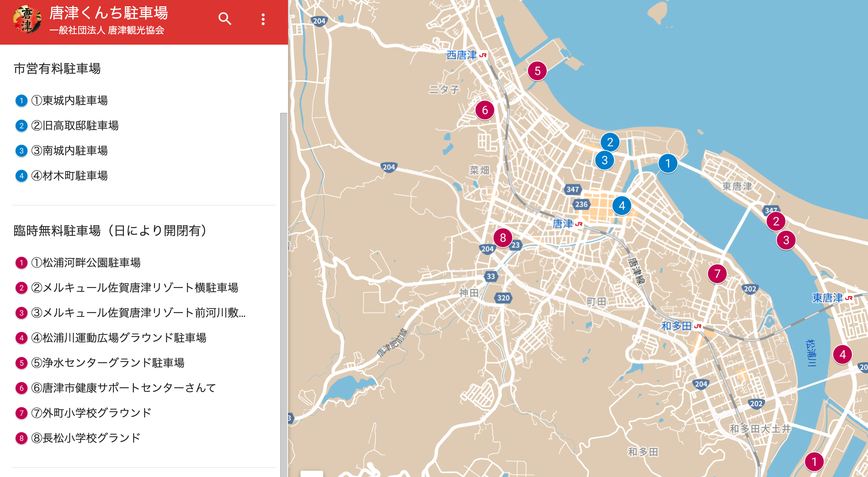Select ①東城内駐車場 in the list
Image resolution: width=868 pixels, height=477 pixels.
pyautogui.click(x=70, y=101)
